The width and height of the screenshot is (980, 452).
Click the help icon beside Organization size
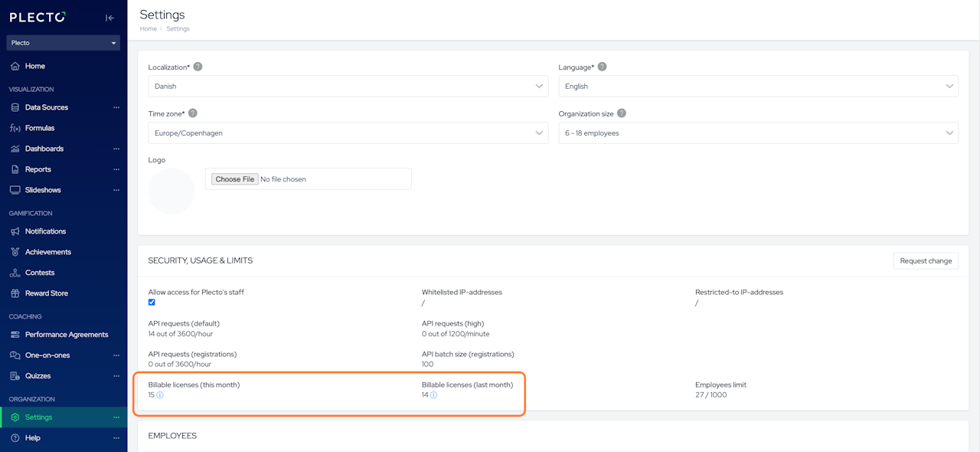pos(621,113)
